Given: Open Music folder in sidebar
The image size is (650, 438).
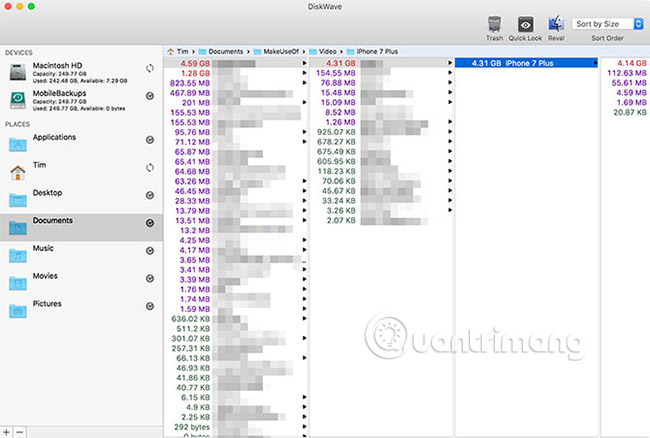Looking at the screenshot, I should coord(80,254).
